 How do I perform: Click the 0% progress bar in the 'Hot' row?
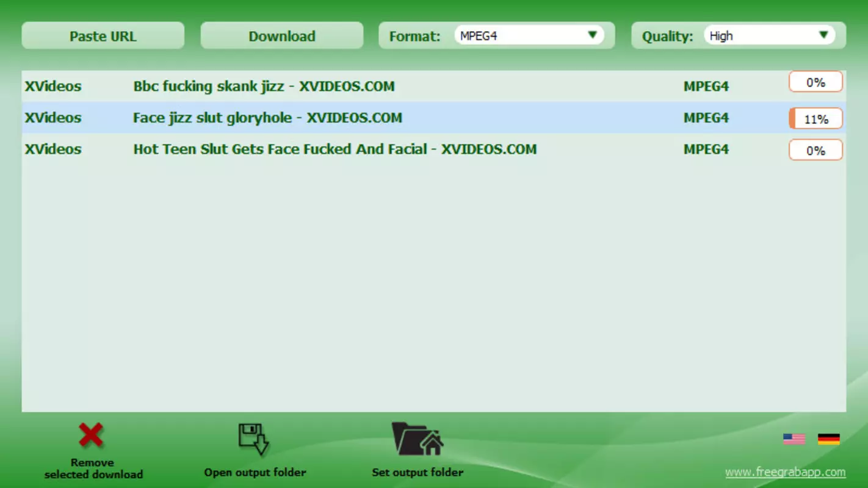point(816,150)
